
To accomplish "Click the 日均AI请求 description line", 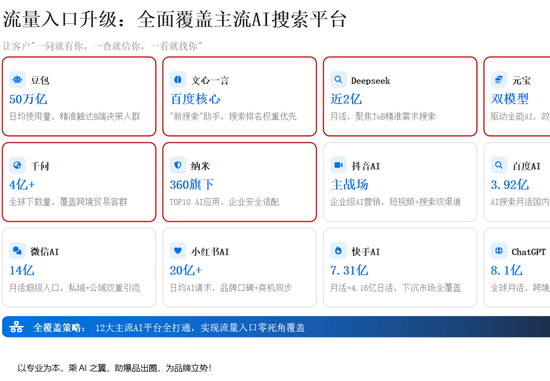I will (231, 288).
